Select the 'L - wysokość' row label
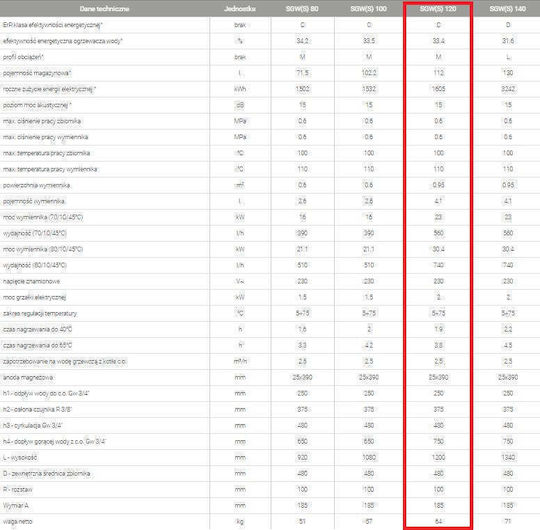Image resolution: width=540 pixels, height=530 pixels. click(x=20, y=458)
